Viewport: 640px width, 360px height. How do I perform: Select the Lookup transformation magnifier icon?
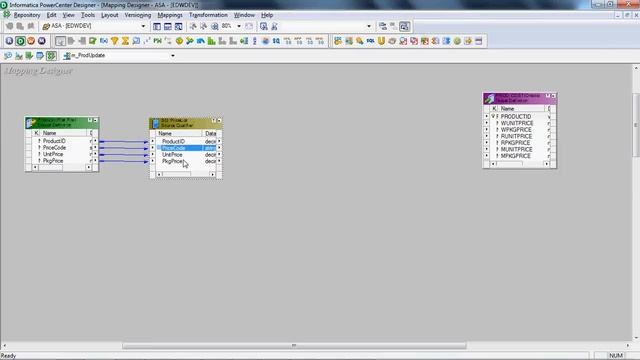pos(136,41)
